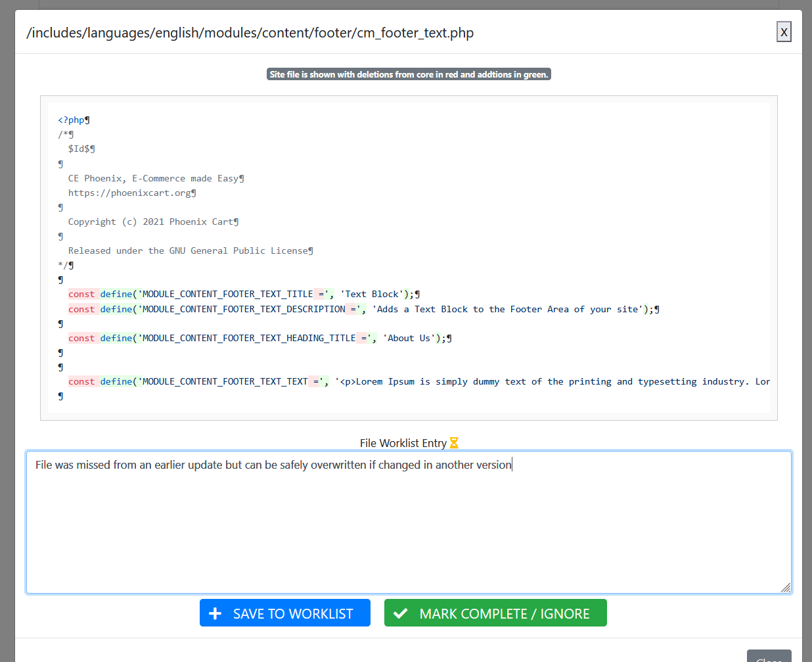The height and width of the screenshot is (662, 812).
Task: Click the hourglass icon beside File Worklist Entry
Action: [454, 443]
